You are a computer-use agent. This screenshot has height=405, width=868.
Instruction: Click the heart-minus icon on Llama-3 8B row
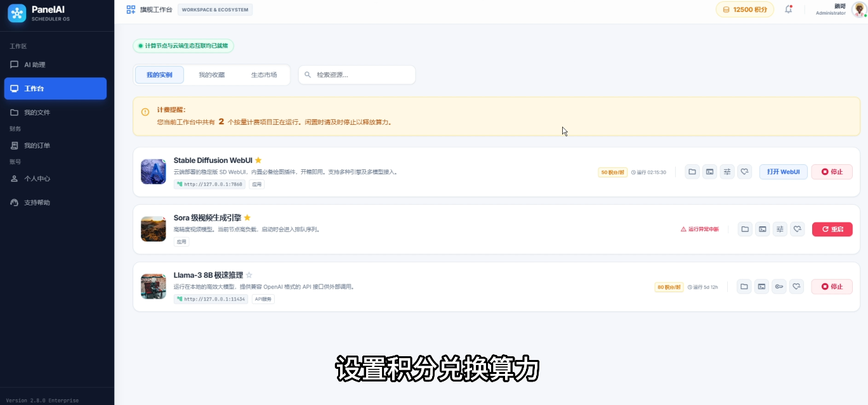797,286
